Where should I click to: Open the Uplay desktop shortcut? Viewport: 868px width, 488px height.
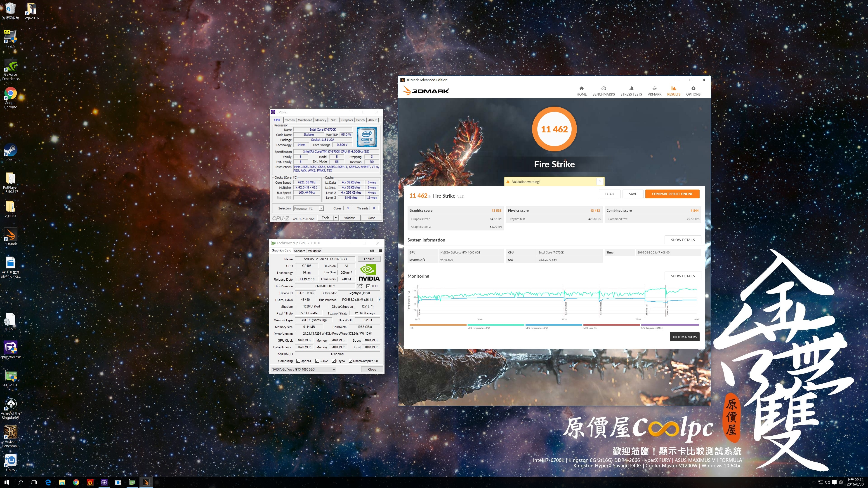[10, 463]
